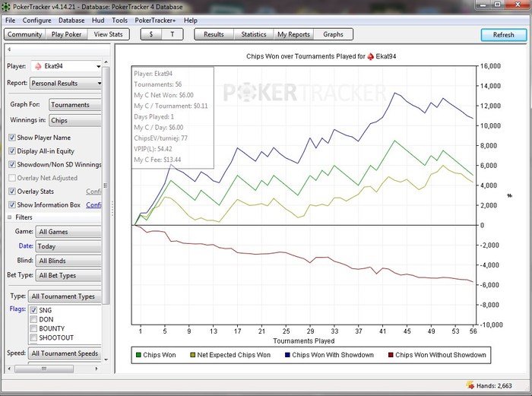Viewport: 532px width, 396px height.
Task: Open Bet Type filter All Bet Types dropdown
Action: pyautogui.click(x=68, y=276)
